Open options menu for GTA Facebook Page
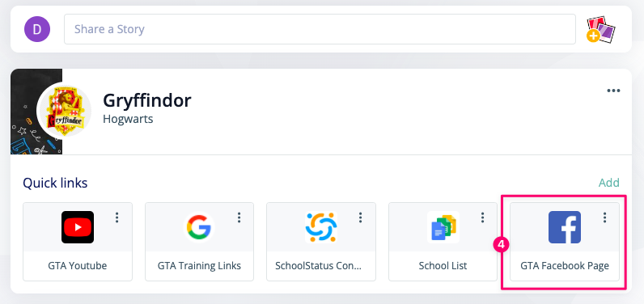The height and width of the screenshot is (304, 644). [604, 217]
